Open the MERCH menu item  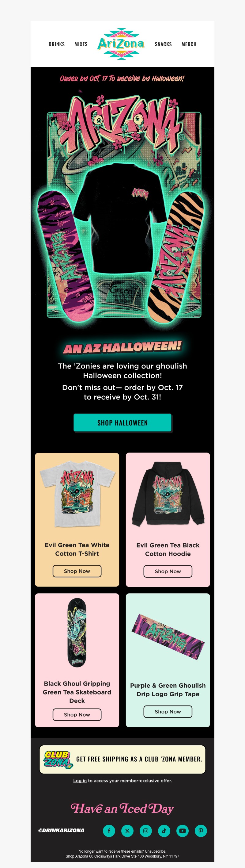tap(189, 44)
